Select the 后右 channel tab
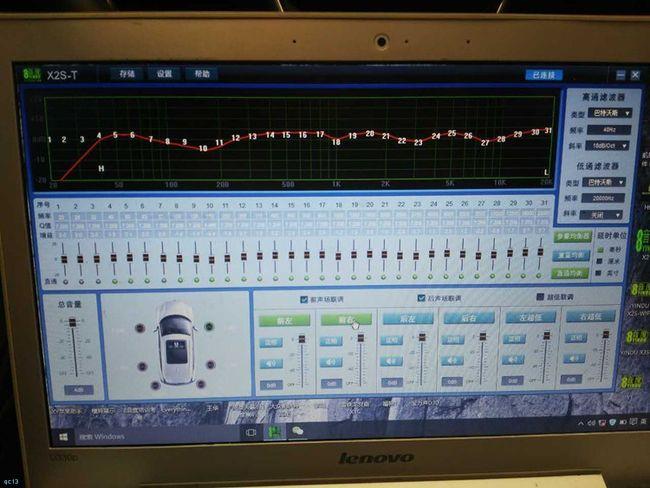 469,318
